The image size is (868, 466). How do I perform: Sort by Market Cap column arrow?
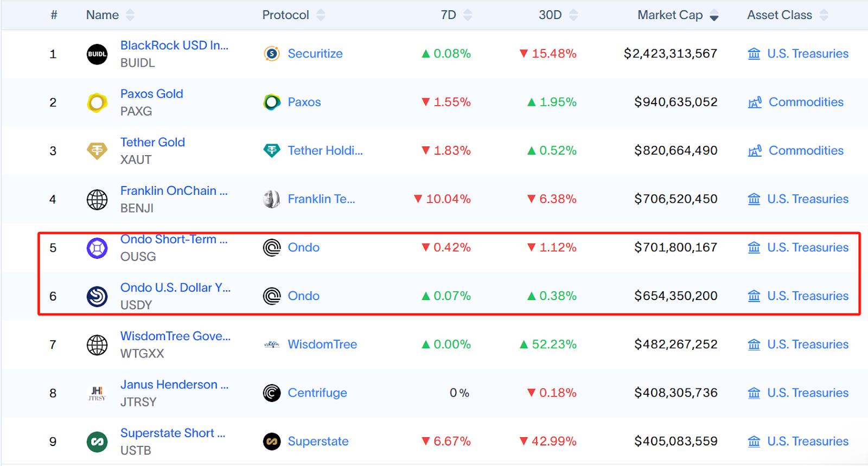click(x=714, y=16)
